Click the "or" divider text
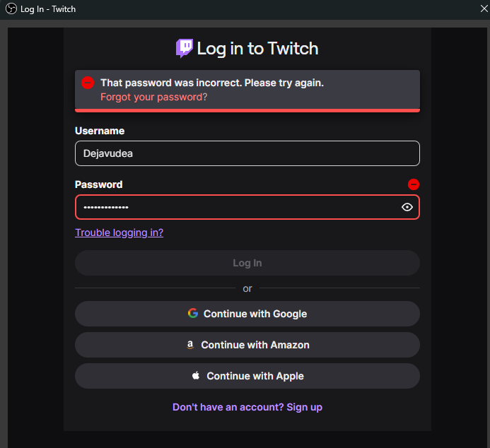This screenshot has height=448, width=490. pos(247,288)
